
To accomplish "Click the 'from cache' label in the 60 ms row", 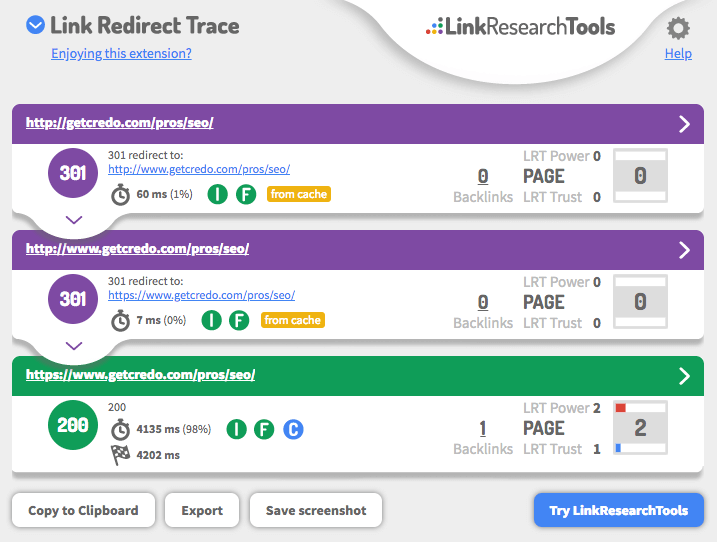I will [x=299, y=194].
